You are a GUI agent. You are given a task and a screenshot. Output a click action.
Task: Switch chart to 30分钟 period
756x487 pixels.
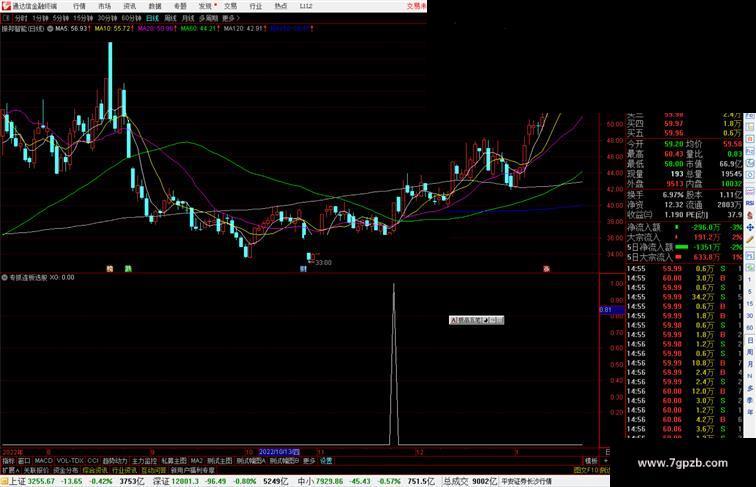click(107, 18)
